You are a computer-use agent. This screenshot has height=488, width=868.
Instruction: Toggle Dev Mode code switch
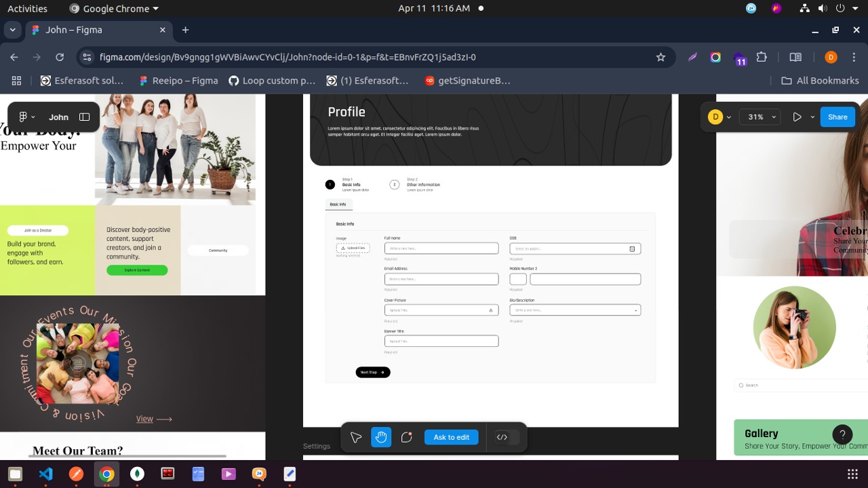pos(507,438)
